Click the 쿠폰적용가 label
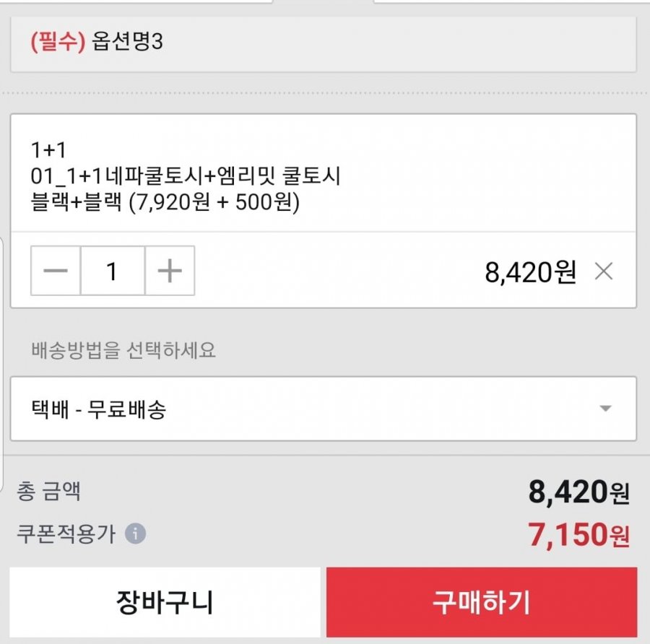The image size is (650, 644). tap(66, 534)
